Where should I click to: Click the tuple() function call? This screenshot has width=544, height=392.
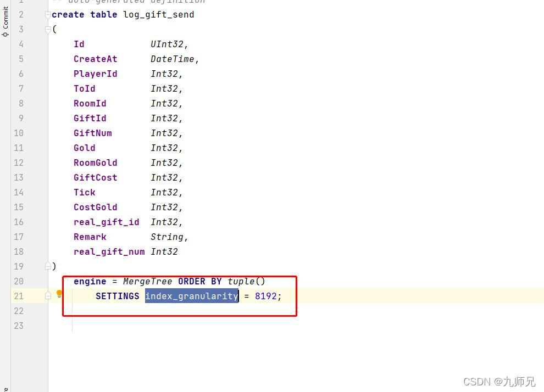(x=246, y=282)
